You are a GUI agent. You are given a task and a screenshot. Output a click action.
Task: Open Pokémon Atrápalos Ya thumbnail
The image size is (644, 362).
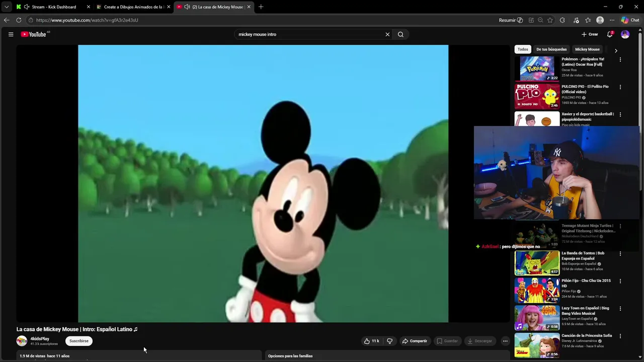(537, 68)
